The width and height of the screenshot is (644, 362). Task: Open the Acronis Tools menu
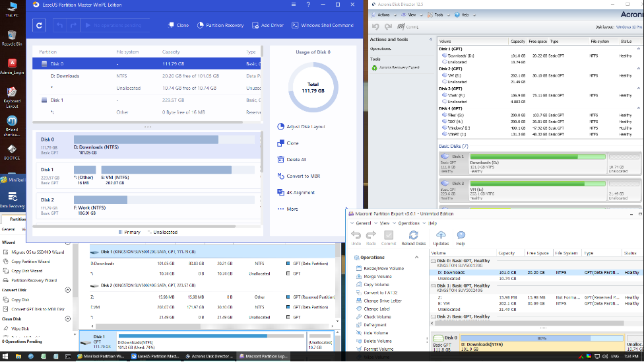[439, 14]
